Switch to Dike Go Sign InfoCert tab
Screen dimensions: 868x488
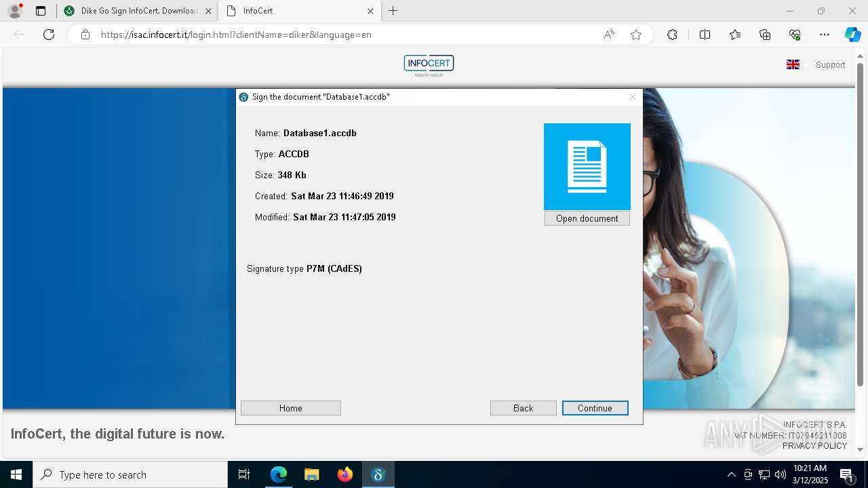[x=138, y=11]
